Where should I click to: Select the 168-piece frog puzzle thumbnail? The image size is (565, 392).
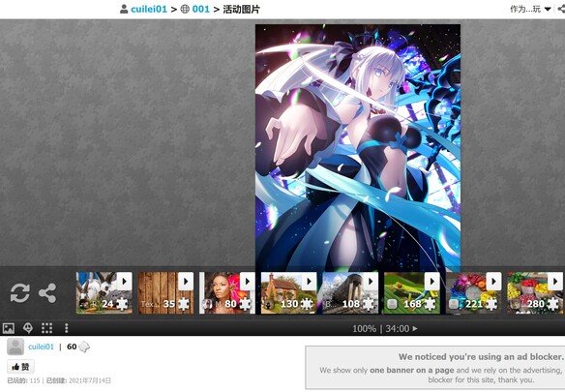pos(412,293)
